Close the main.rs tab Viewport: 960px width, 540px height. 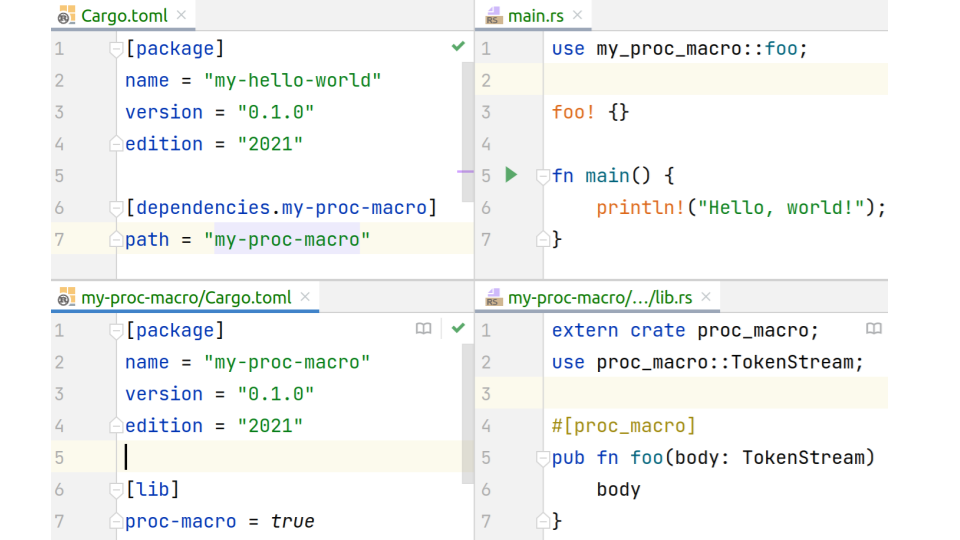click(x=577, y=16)
